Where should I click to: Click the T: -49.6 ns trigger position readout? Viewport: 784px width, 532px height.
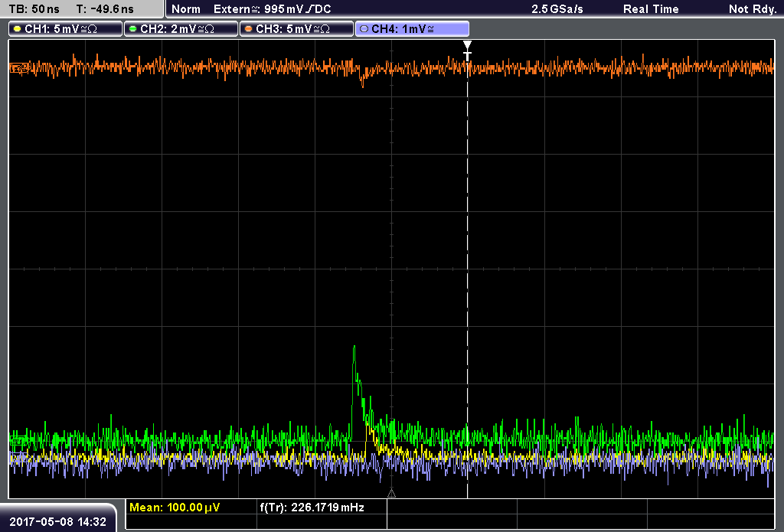coord(105,9)
